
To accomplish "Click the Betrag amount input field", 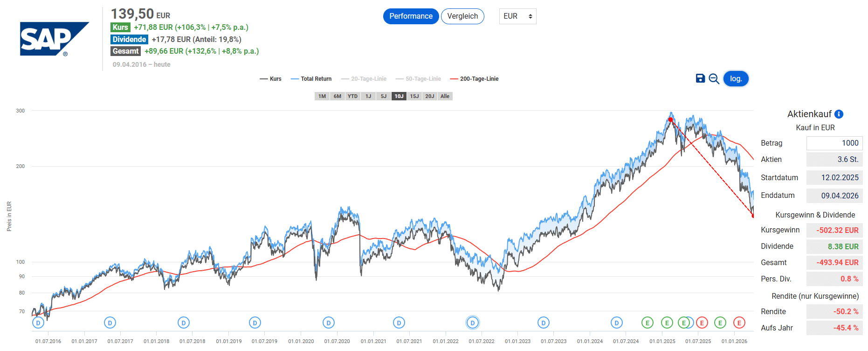I will coord(834,143).
